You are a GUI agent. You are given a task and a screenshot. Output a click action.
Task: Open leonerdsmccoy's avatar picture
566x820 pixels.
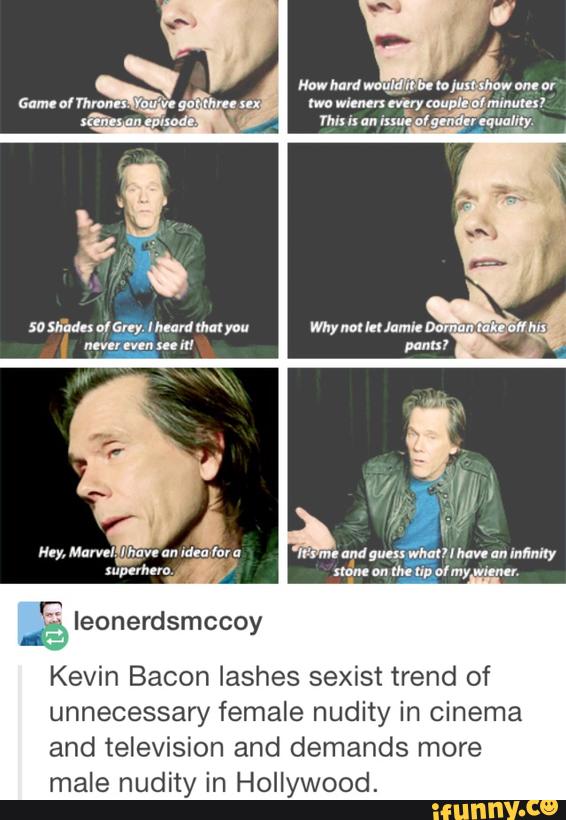click(40, 623)
